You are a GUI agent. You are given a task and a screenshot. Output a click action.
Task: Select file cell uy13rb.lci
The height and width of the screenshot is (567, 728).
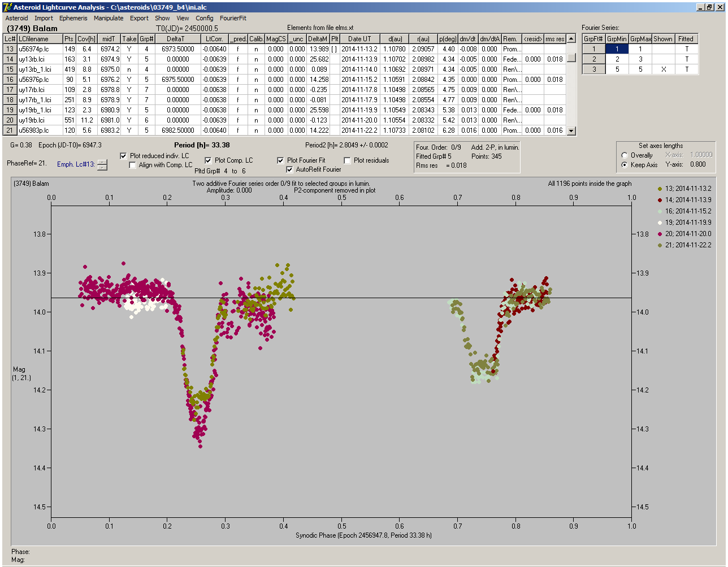click(39, 59)
